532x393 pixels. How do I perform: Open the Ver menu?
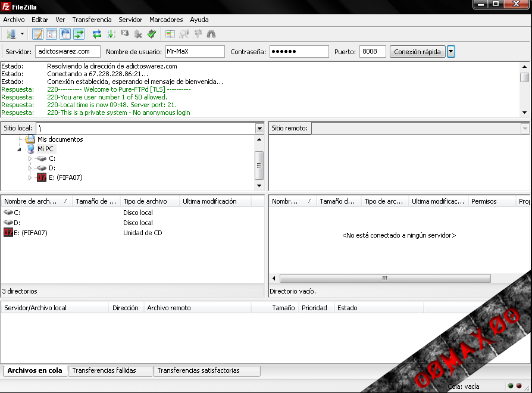[x=60, y=20]
